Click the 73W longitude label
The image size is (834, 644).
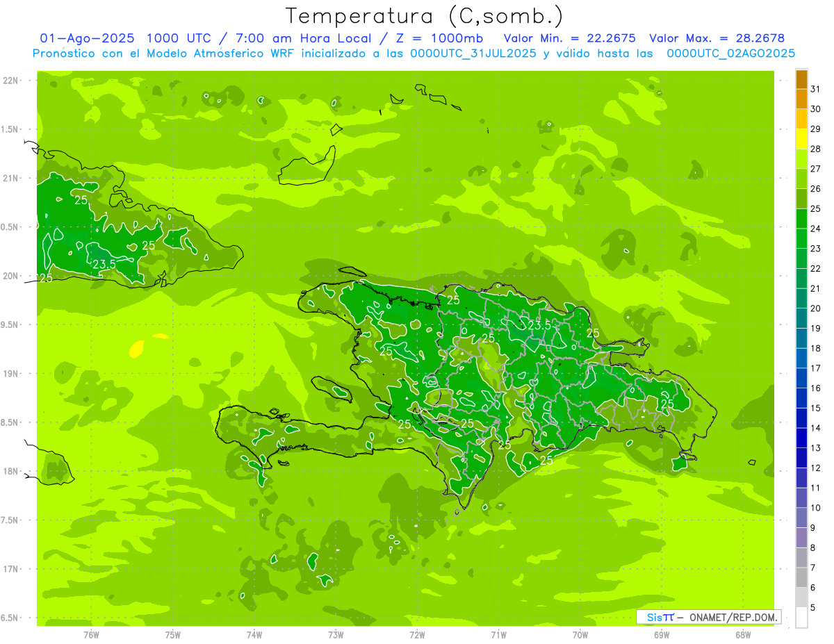(x=336, y=634)
